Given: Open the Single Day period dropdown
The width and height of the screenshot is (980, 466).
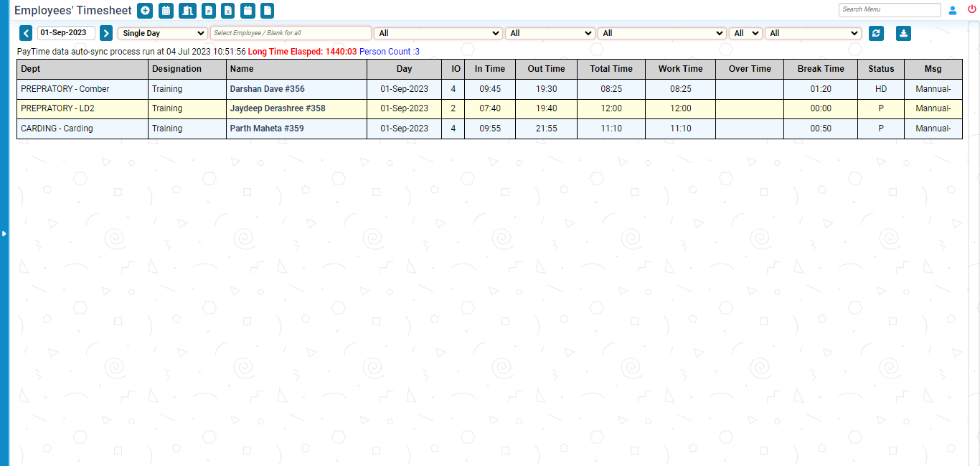Looking at the screenshot, I should click(x=163, y=33).
